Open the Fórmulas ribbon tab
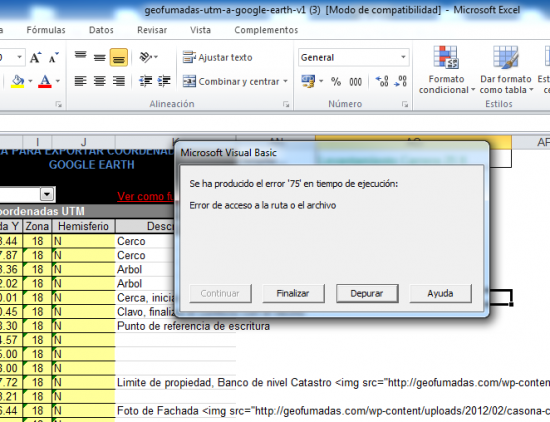 click(46, 30)
